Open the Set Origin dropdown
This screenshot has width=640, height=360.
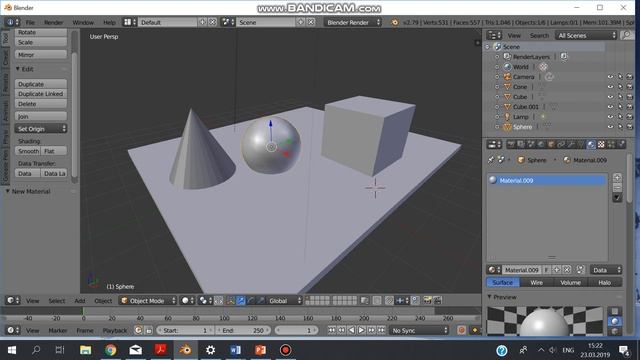point(41,129)
